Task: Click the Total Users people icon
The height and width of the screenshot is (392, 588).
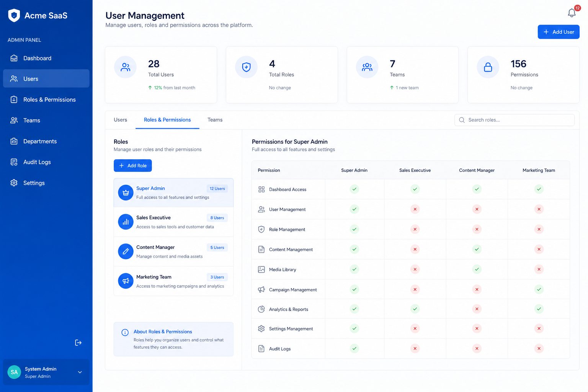Action: (x=126, y=67)
